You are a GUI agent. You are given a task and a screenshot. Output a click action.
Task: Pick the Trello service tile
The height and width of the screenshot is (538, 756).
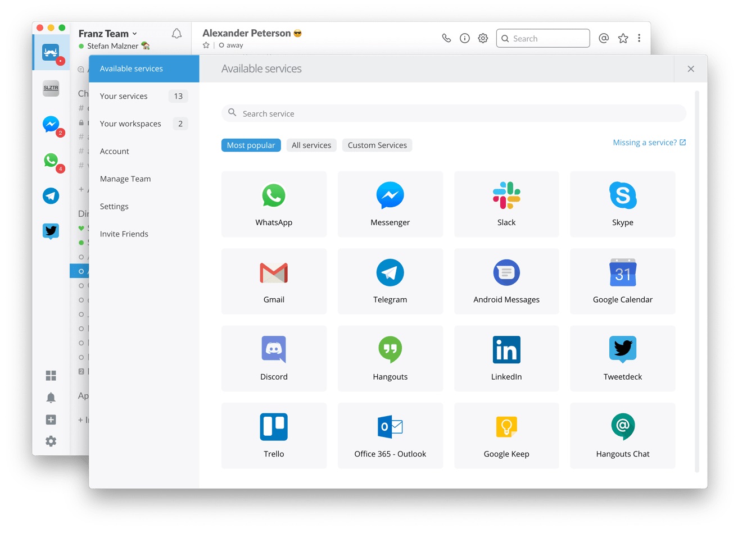pyautogui.click(x=274, y=435)
